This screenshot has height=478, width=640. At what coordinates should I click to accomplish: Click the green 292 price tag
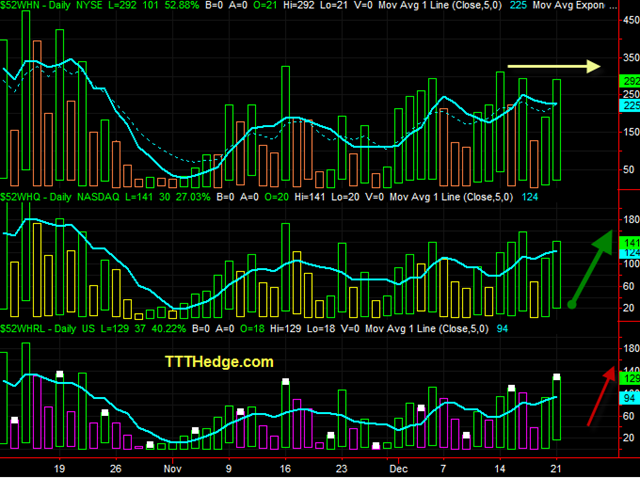pos(630,81)
